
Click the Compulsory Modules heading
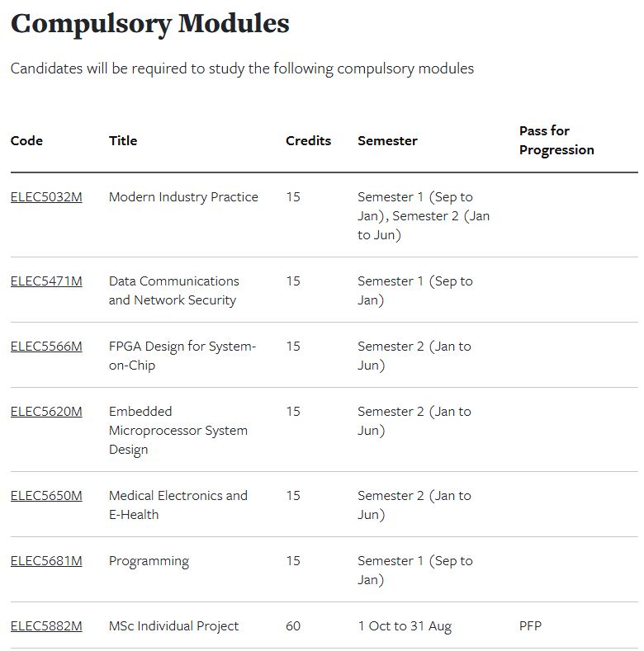(150, 24)
